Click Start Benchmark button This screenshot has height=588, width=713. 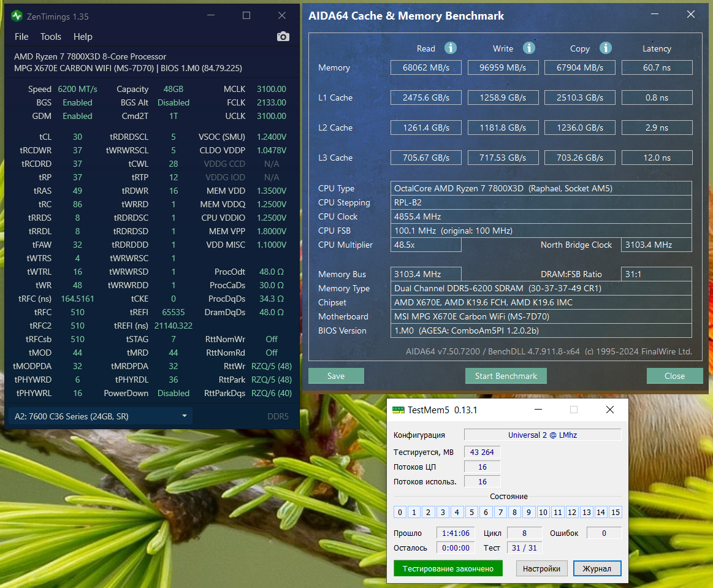pyautogui.click(x=506, y=376)
